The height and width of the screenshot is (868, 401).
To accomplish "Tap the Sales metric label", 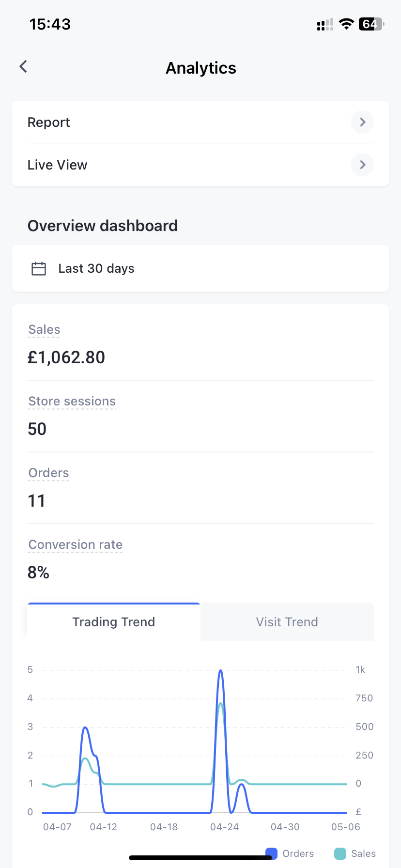I will click(x=44, y=329).
